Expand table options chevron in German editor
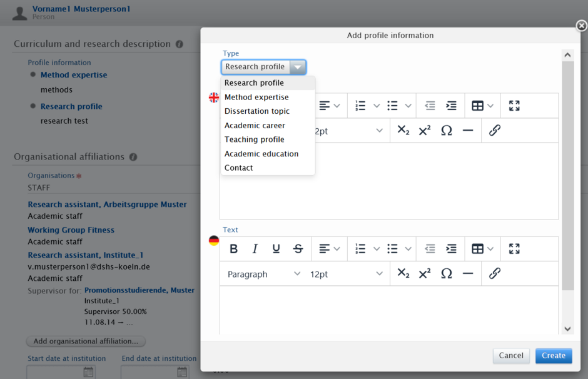Screen dimensions: 588x379 [x=490, y=249]
